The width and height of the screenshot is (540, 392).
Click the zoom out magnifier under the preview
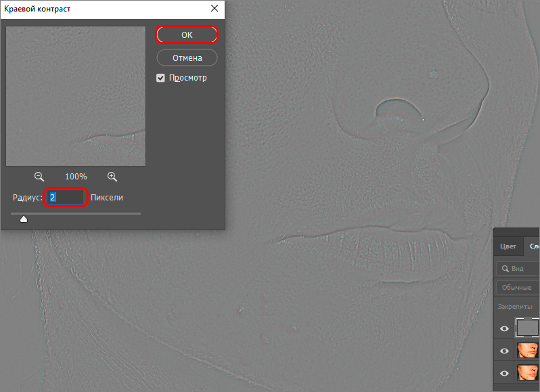pyautogui.click(x=39, y=176)
